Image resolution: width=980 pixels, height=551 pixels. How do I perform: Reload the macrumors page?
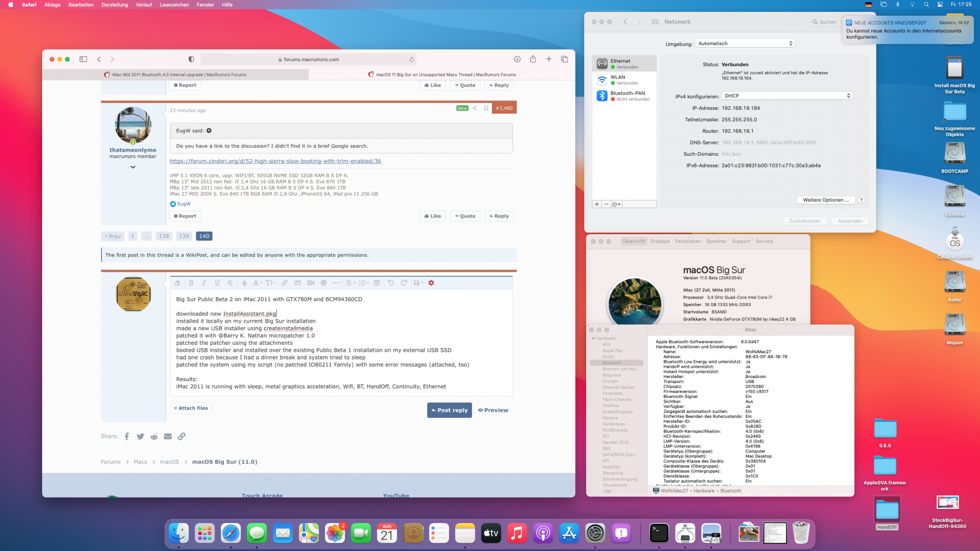pos(412,59)
